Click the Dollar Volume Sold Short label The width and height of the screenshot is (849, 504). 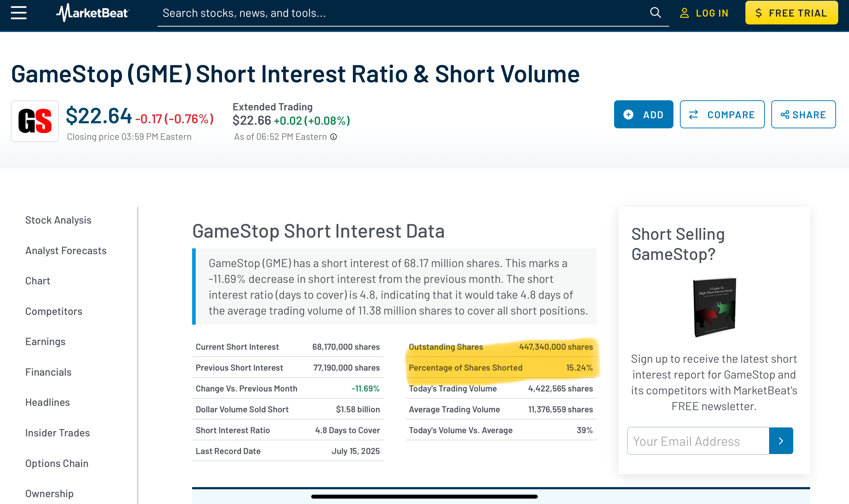[x=242, y=409]
